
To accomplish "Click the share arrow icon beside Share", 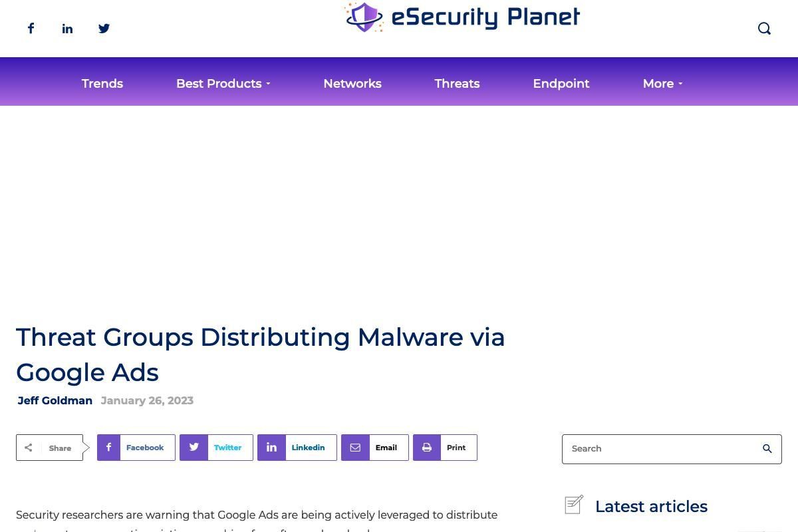I will tap(29, 448).
